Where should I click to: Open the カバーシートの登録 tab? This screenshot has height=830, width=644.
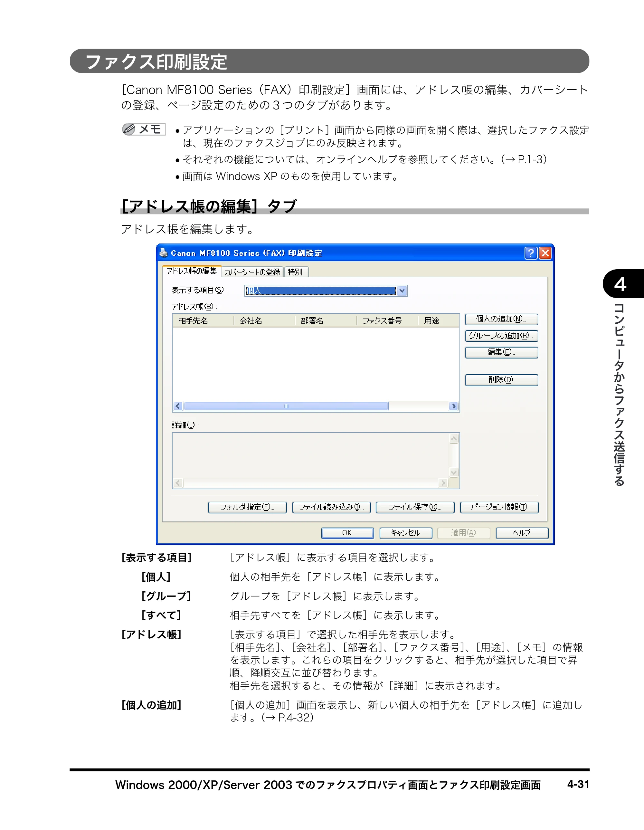click(252, 272)
